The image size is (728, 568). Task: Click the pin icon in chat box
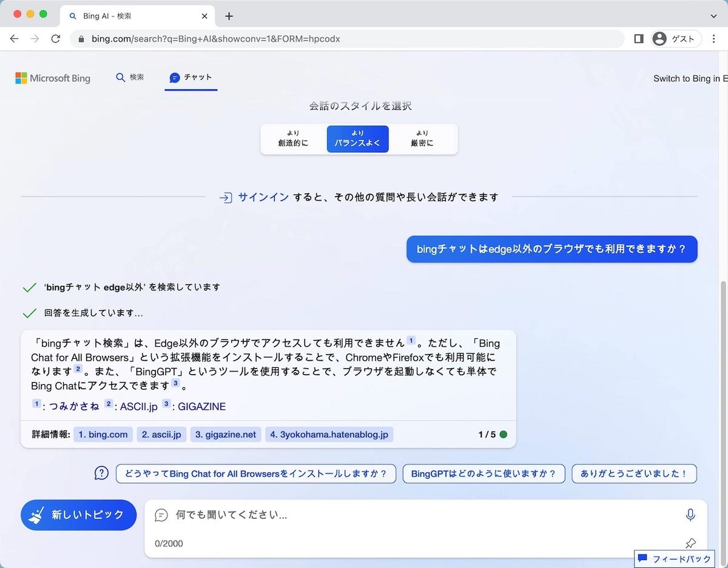[690, 543]
